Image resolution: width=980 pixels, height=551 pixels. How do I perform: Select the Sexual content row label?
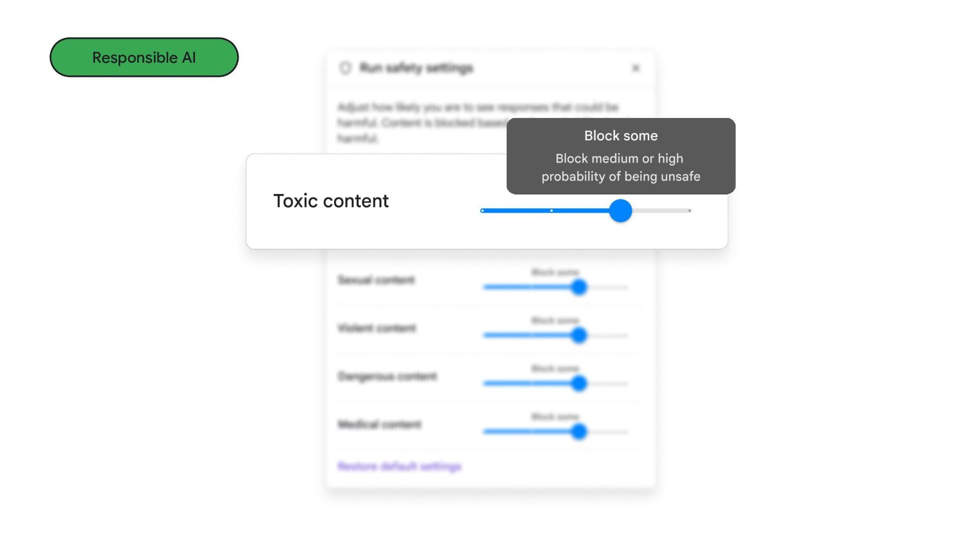pos(376,280)
